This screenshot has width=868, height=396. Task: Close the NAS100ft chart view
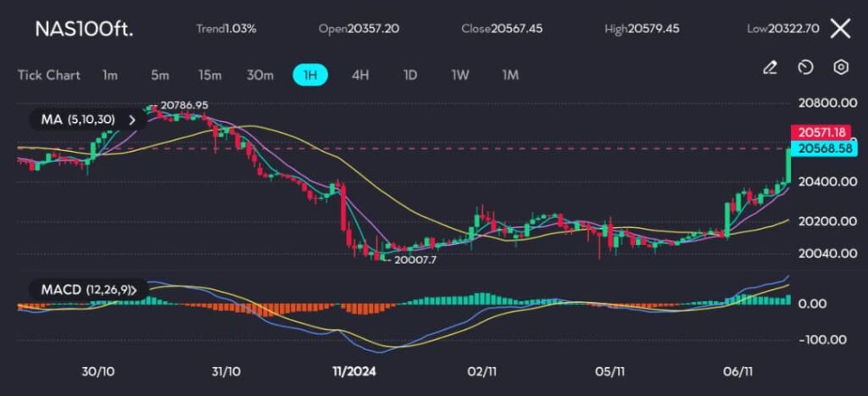[839, 29]
